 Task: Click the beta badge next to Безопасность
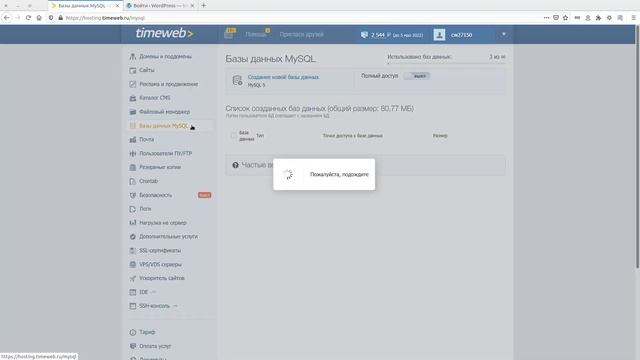pos(204,195)
